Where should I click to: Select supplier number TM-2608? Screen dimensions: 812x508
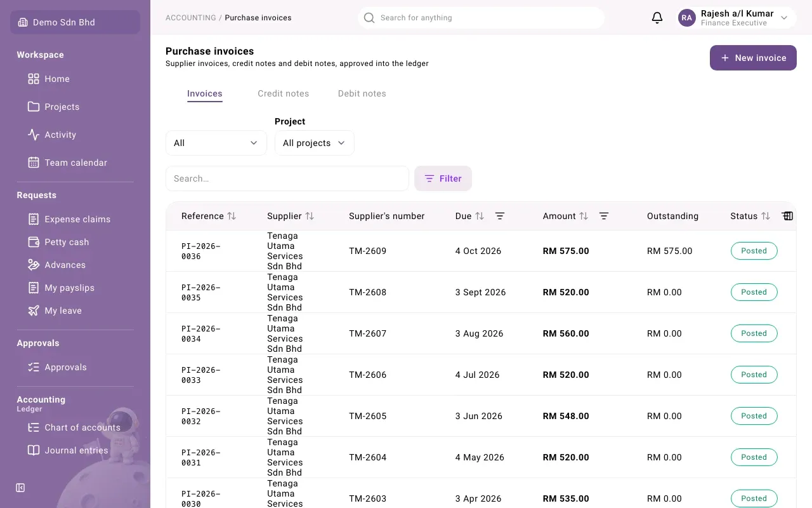[x=368, y=292]
